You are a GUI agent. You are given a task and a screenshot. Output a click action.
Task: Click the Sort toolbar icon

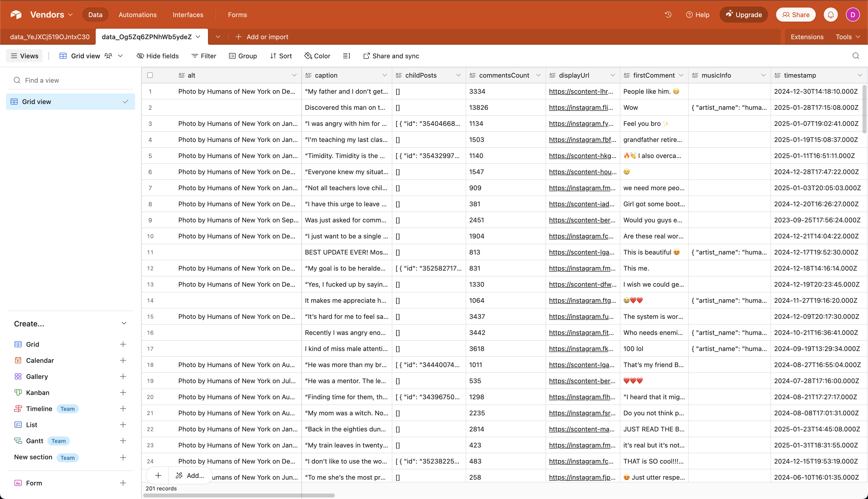281,56
